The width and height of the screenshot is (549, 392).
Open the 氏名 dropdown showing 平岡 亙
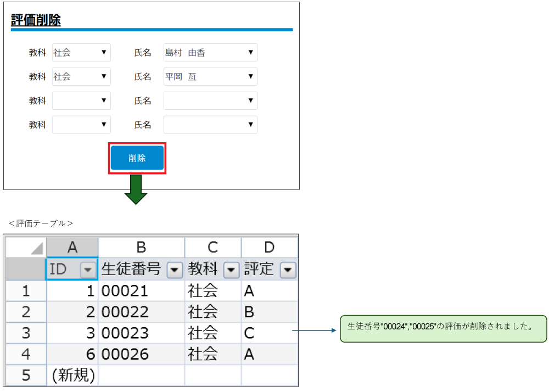click(210, 77)
